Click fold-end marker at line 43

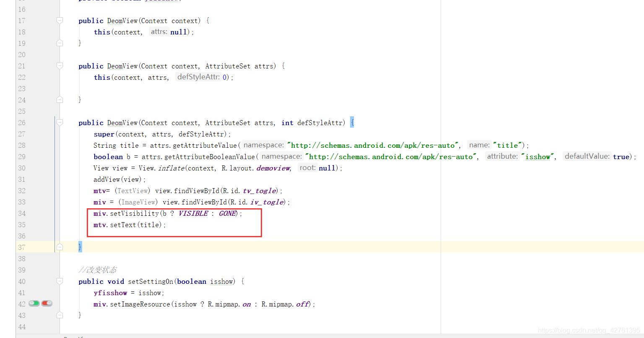(x=59, y=314)
